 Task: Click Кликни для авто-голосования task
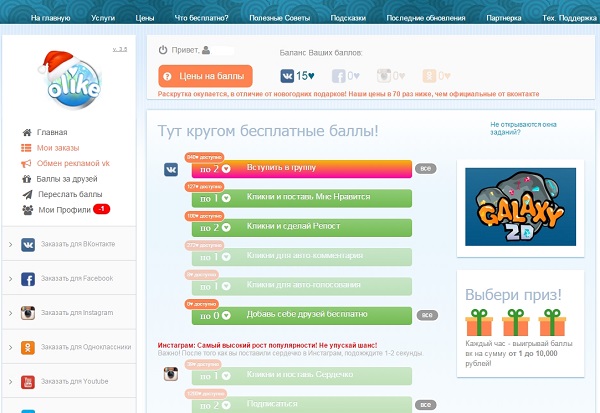(302, 286)
